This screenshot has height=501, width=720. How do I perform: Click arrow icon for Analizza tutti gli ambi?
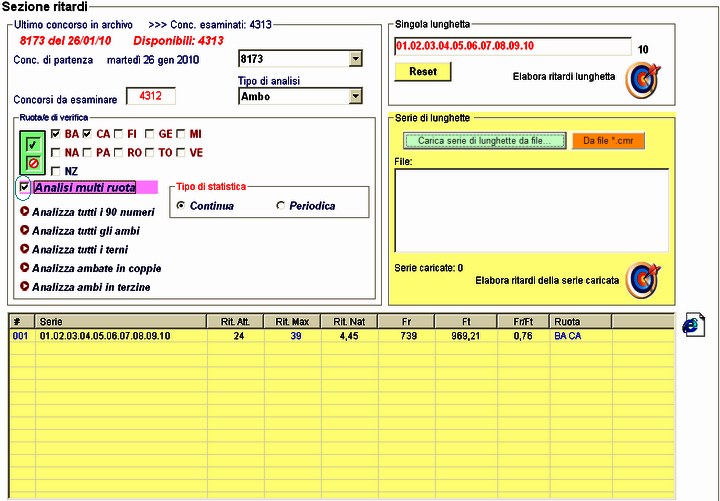(x=25, y=230)
